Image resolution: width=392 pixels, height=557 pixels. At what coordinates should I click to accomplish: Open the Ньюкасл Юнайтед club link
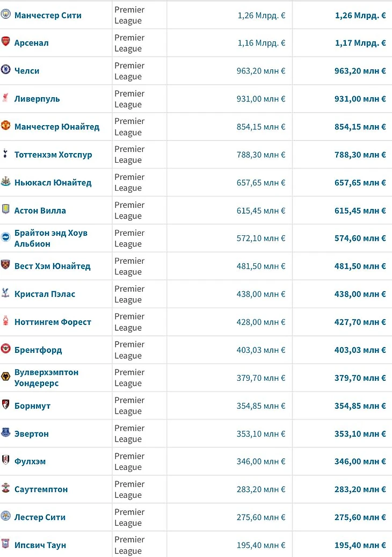[x=53, y=183]
